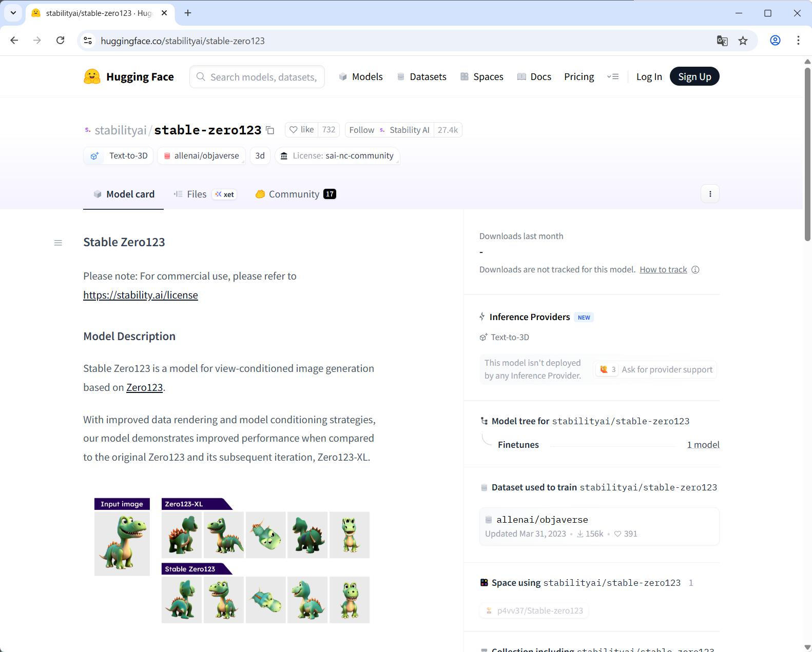Bookmark this page with the star icon

coord(743,41)
